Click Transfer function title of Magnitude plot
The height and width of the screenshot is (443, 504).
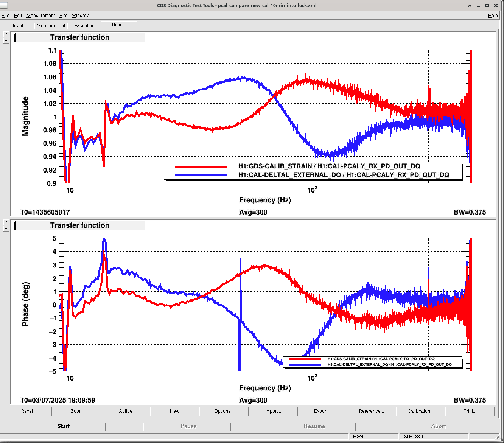[x=79, y=37]
